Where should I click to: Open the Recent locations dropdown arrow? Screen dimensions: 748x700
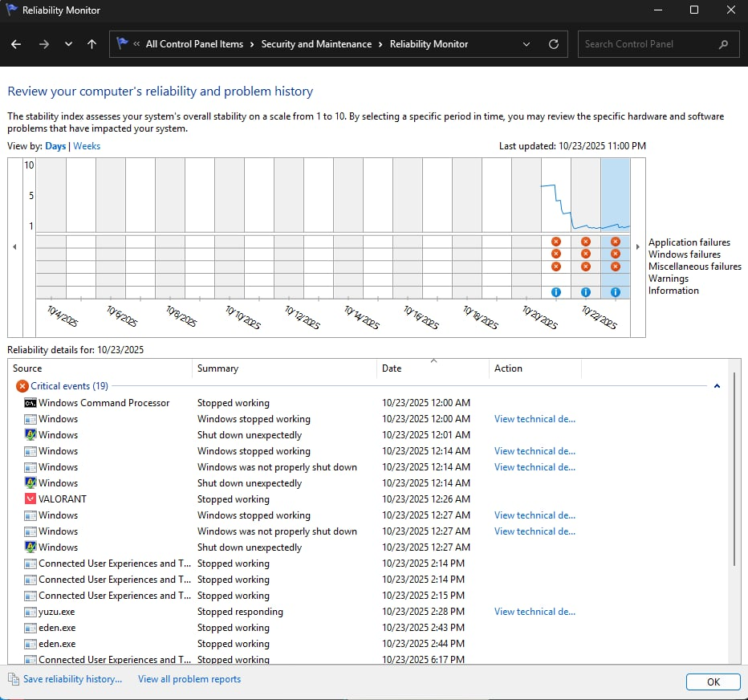click(x=68, y=44)
